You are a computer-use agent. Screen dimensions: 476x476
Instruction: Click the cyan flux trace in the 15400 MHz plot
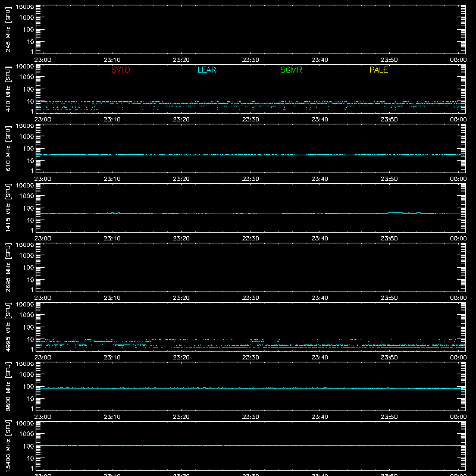pyautogui.click(x=250, y=446)
